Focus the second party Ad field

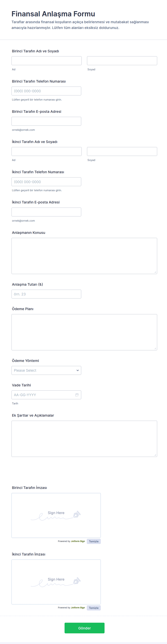coord(47,151)
